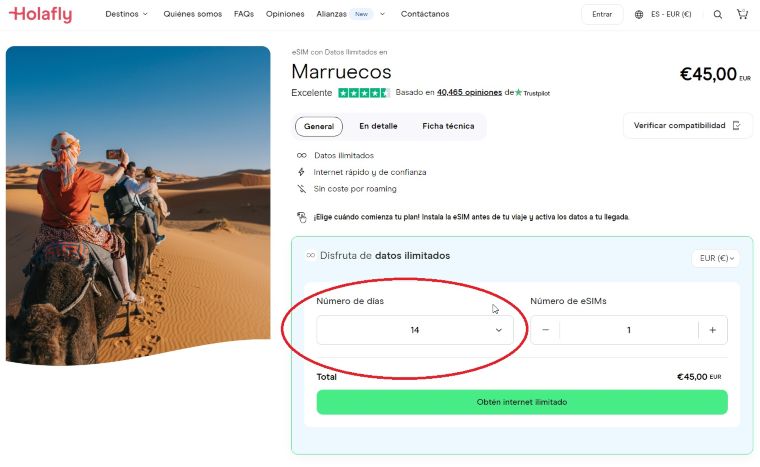Increase the number of eSIMs with plus
The image size is (760, 467).
pyautogui.click(x=712, y=330)
